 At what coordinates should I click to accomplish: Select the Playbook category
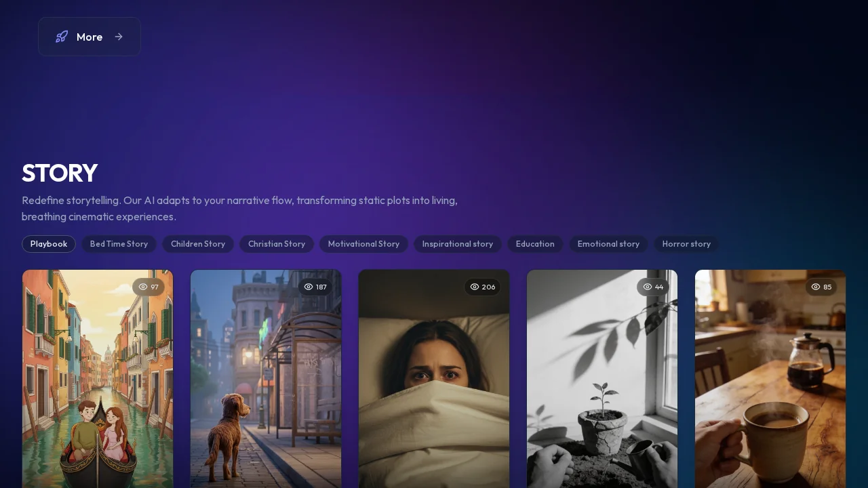click(x=49, y=244)
